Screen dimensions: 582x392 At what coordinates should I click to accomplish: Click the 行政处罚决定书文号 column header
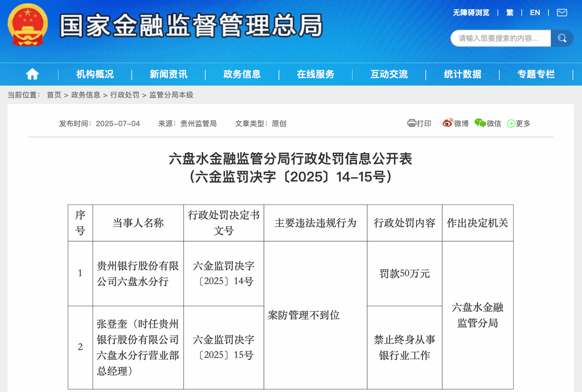pos(224,223)
